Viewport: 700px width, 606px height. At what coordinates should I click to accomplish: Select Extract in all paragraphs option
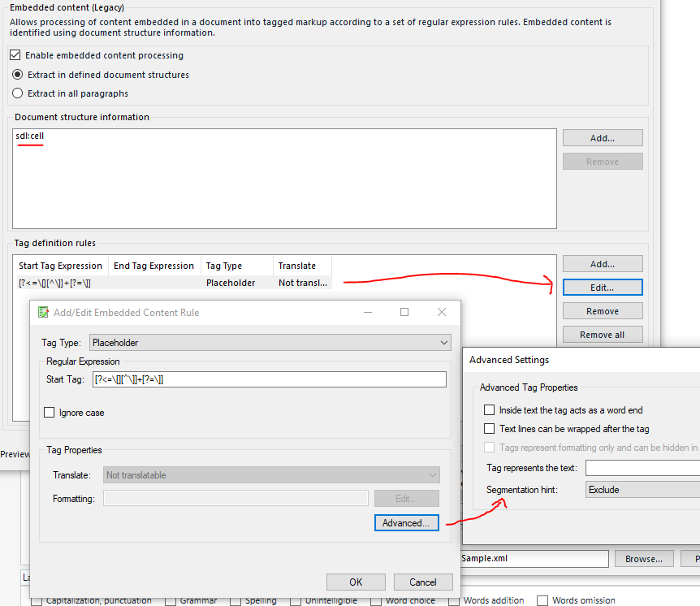click(18, 93)
